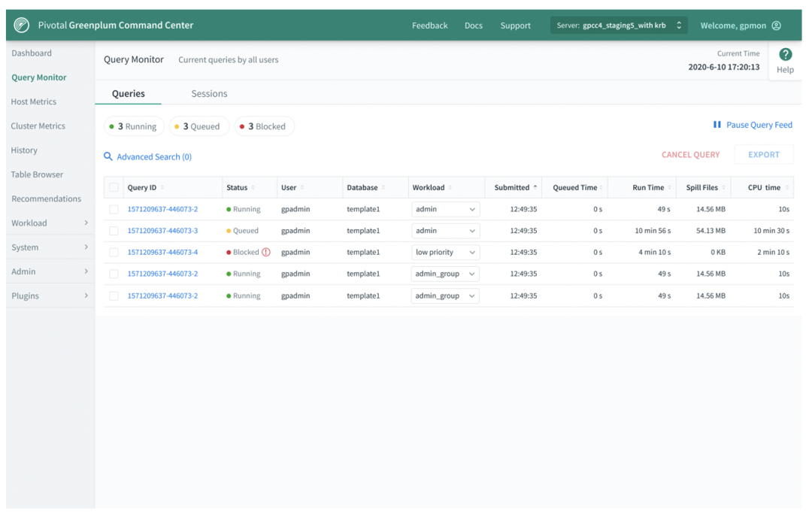Open Dashboard in the sidebar
This screenshot has height=524, width=812.
tap(32, 53)
